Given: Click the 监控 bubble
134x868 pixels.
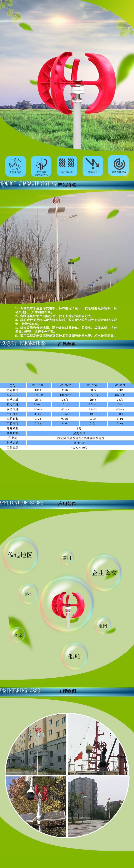Looking at the screenshot, I should coord(18,635).
